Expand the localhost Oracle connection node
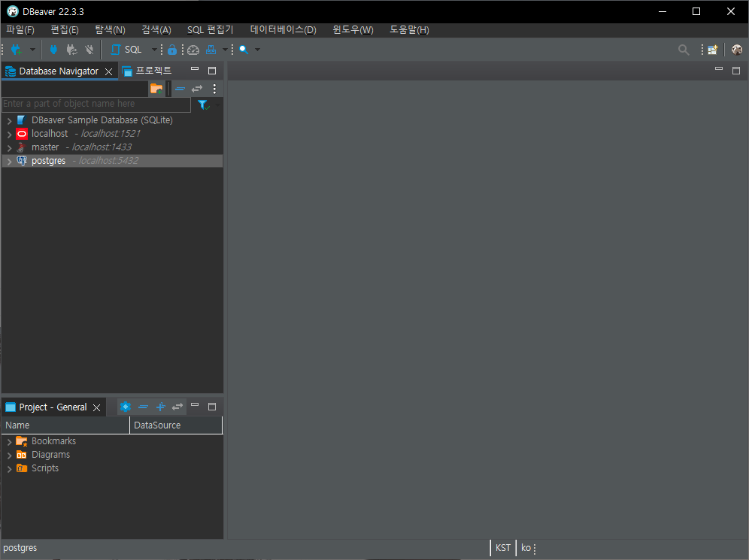 point(9,134)
